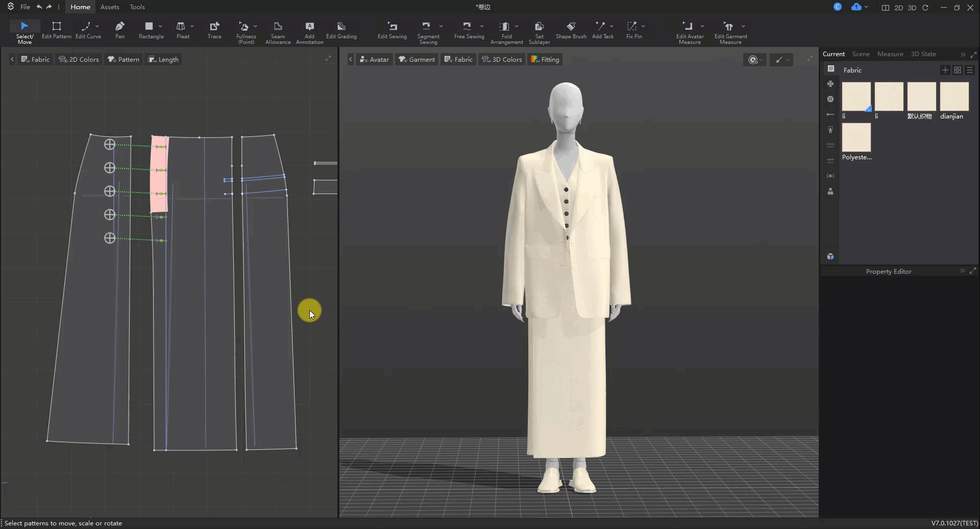Toggle Fitting display in 3D view

point(545,59)
